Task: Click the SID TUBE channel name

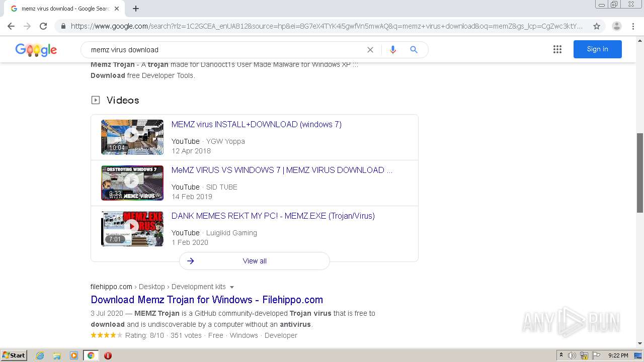Action: pos(221,187)
